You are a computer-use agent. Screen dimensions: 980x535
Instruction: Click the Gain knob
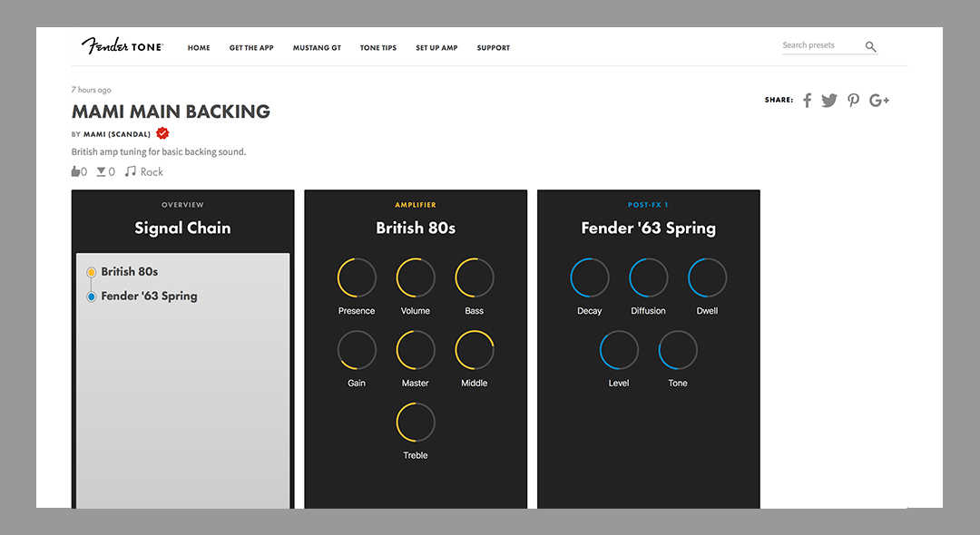357,350
